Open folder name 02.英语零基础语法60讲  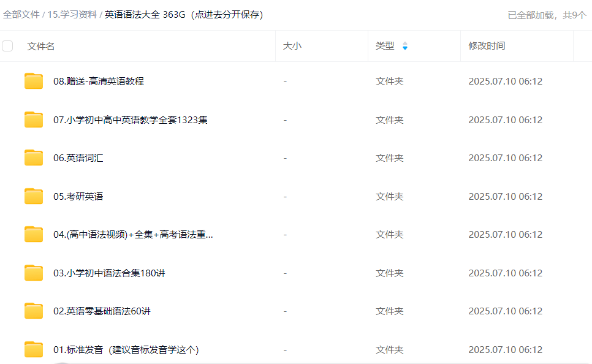[102, 311]
